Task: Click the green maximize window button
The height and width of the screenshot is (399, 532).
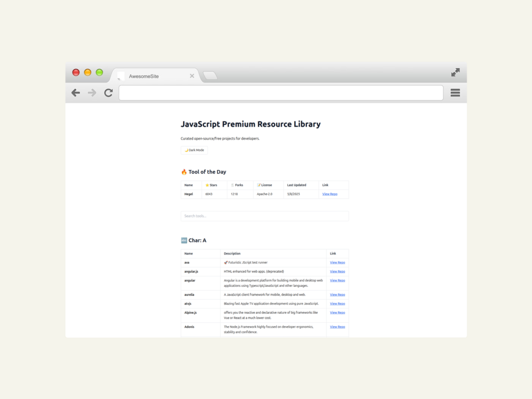Action: tap(100, 72)
